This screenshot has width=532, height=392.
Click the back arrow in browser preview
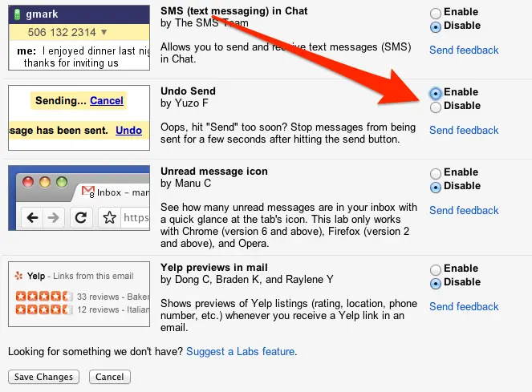click(33, 217)
